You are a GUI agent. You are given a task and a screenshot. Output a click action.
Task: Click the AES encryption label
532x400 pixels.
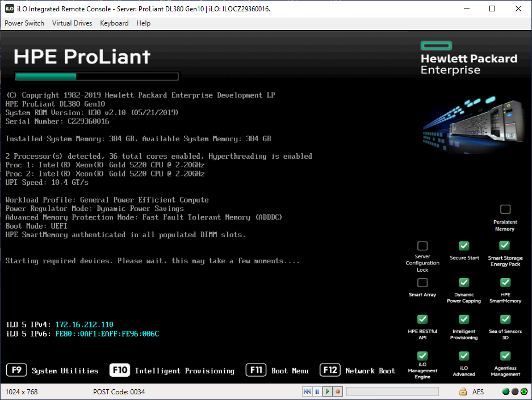coord(477,392)
